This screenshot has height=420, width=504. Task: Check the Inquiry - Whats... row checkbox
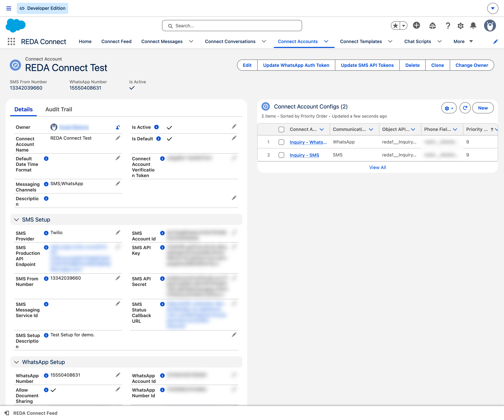click(281, 142)
